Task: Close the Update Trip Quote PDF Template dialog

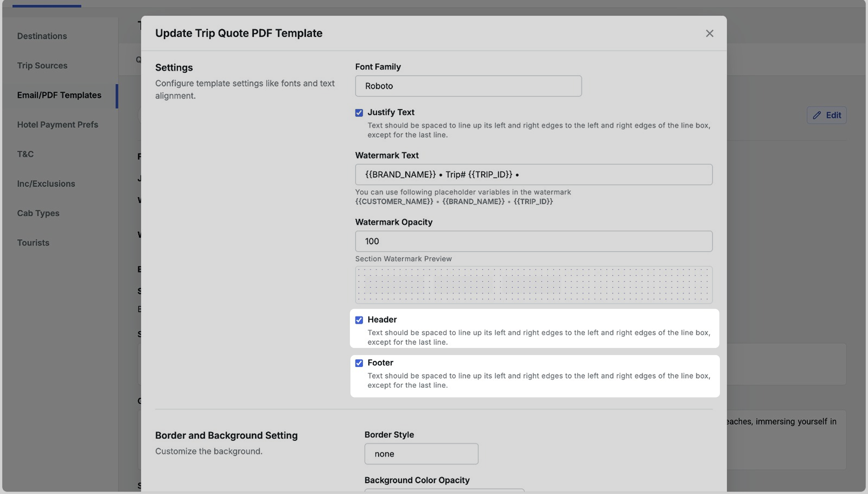Action: coord(709,33)
